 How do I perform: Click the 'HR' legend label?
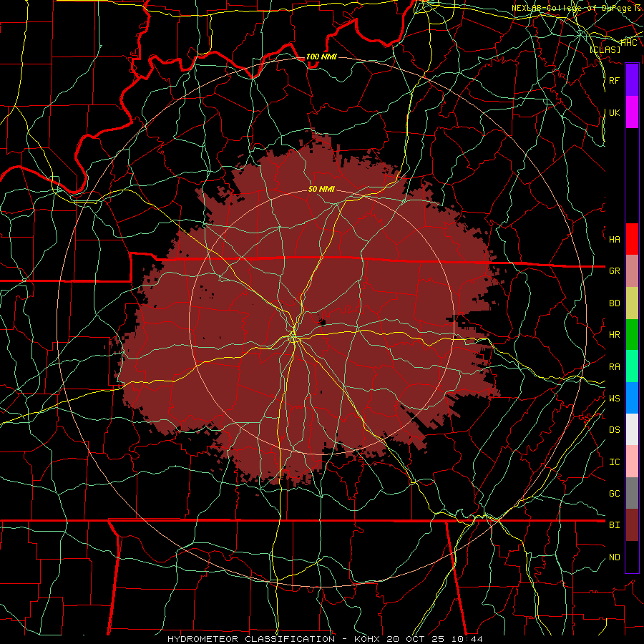[615, 335]
